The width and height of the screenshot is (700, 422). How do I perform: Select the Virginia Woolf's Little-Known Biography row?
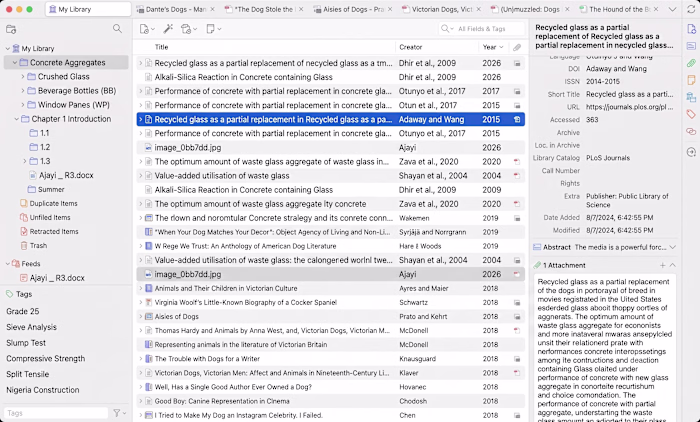[x=331, y=302]
